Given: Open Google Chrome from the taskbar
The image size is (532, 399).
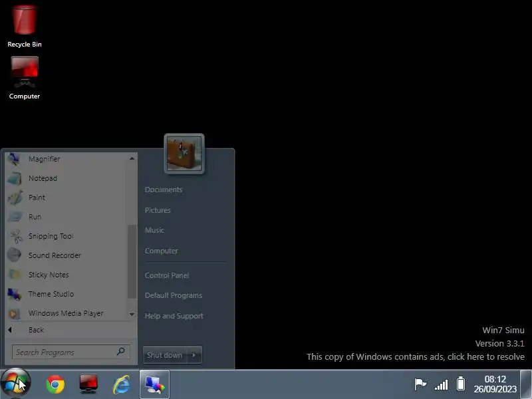Looking at the screenshot, I should (55, 384).
